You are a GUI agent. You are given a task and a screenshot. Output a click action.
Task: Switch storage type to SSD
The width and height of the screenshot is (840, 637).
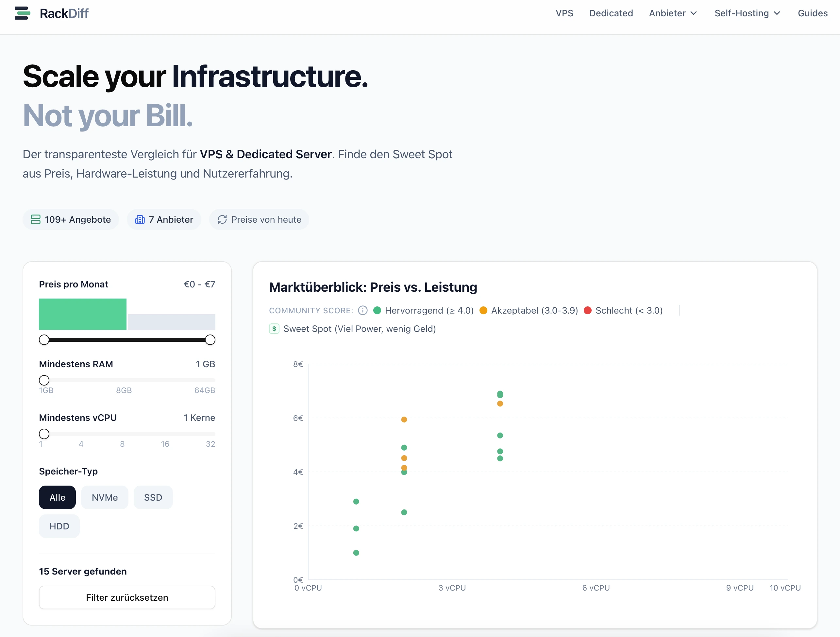click(x=153, y=497)
